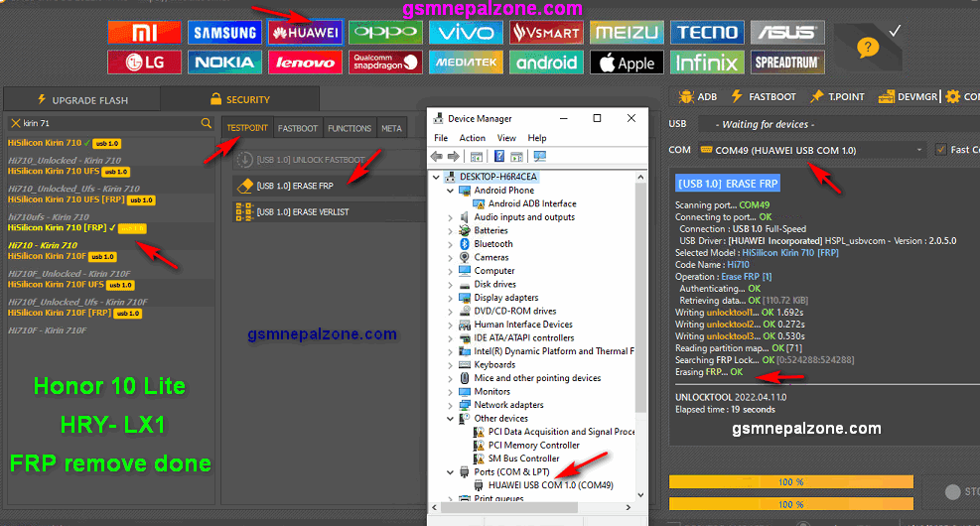Collapse the DESKTOP-H6R4CEA tree node

click(436, 177)
